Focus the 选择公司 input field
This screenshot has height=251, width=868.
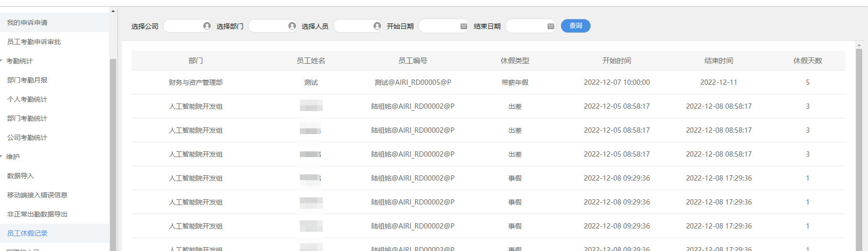tap(188, 26)
